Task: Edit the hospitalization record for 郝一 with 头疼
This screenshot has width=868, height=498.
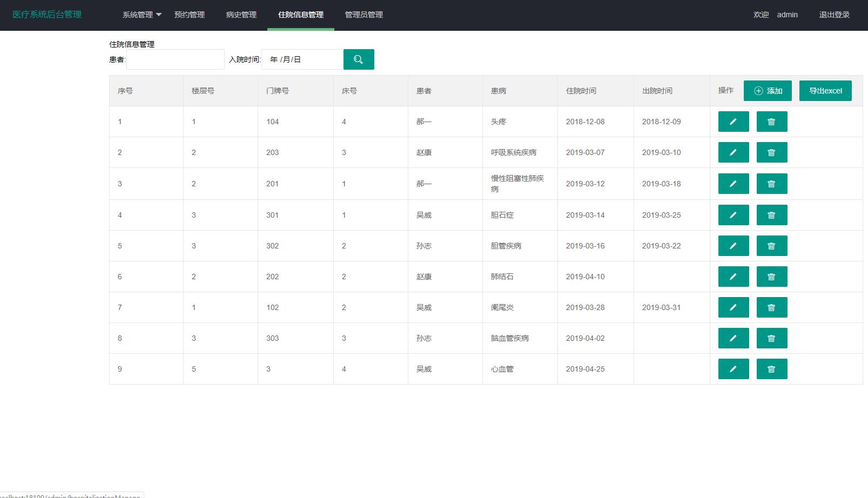Action: pos(733,121)
